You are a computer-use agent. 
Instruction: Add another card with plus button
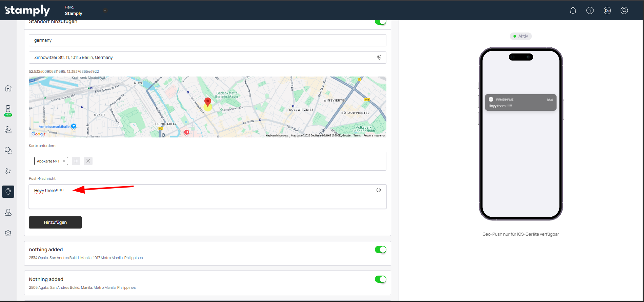point(76,161)
